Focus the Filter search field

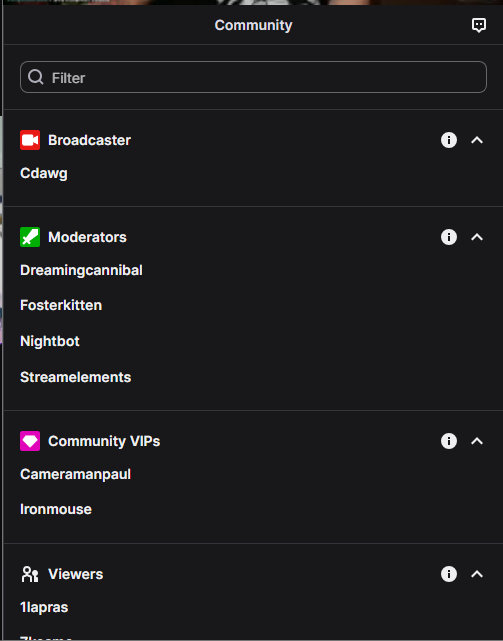coord(253,77)
